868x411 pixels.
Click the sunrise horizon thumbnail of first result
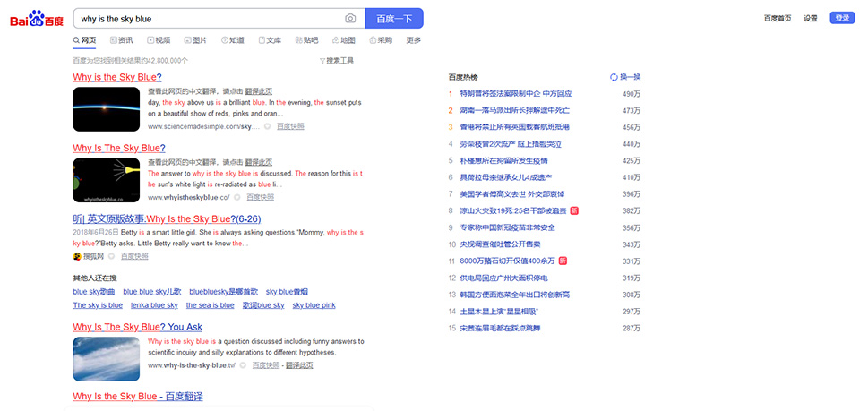click(107, 109)
